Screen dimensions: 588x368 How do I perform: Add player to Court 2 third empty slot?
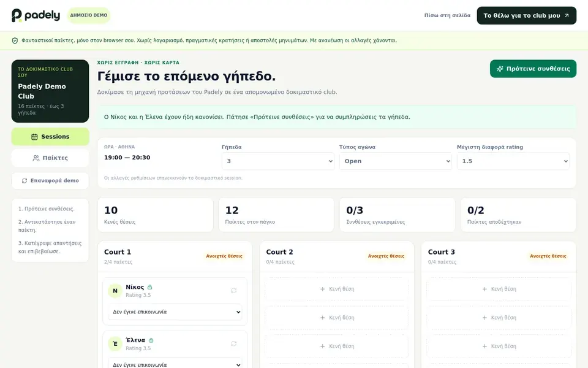[337, 346]
